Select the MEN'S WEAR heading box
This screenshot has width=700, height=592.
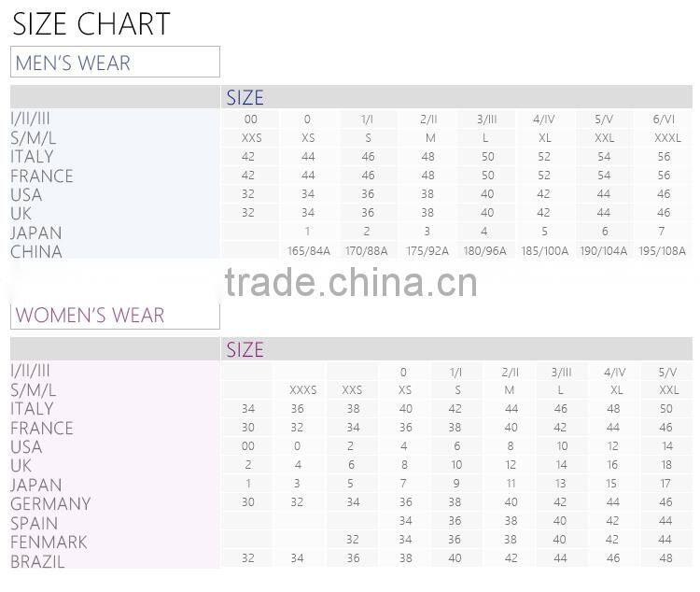click(x=115, y=63)
